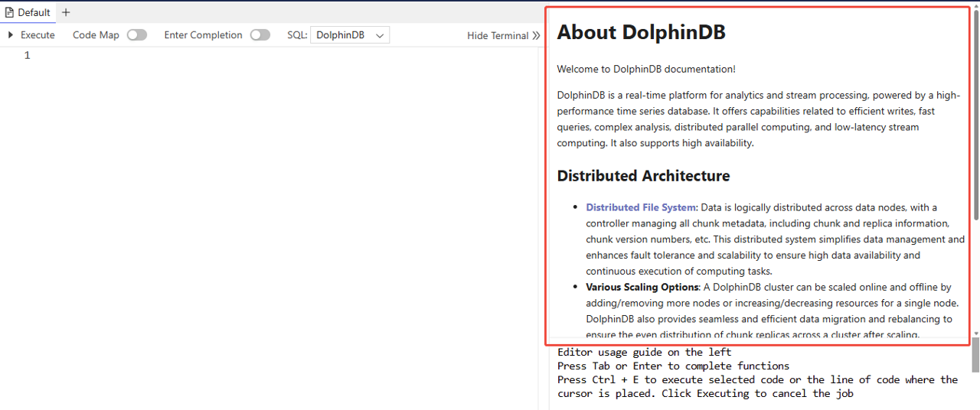Image resolution: width=980 pixels, height=410 pixels.
Task: Click the Distributed Architecture section heading
Action: (643, 176)
